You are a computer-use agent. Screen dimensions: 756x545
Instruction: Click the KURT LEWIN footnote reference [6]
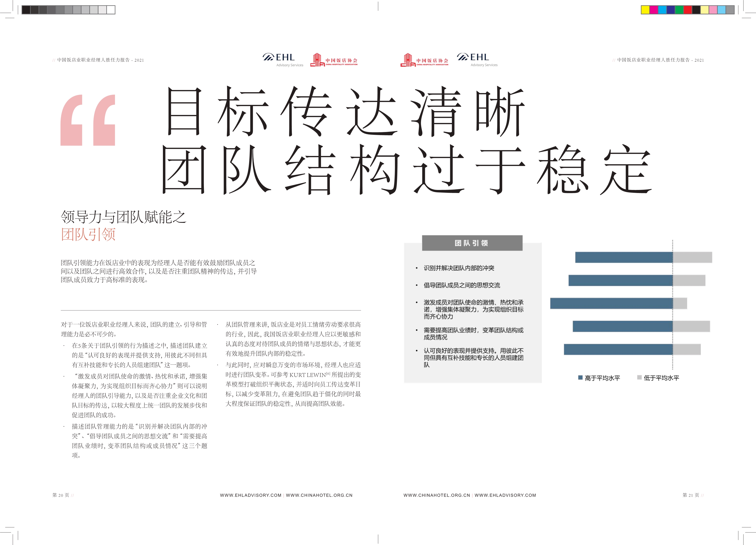(x=328, y=374)
